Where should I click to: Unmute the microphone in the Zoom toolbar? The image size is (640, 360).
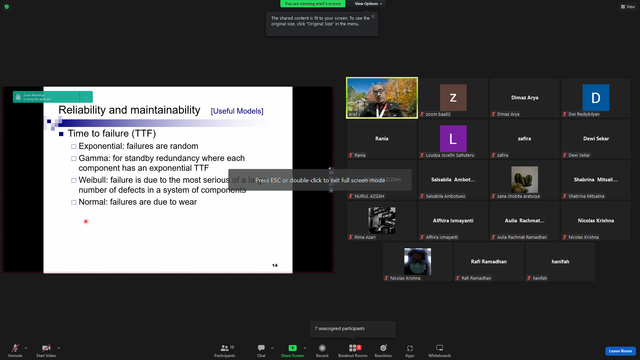coord(15,350)
